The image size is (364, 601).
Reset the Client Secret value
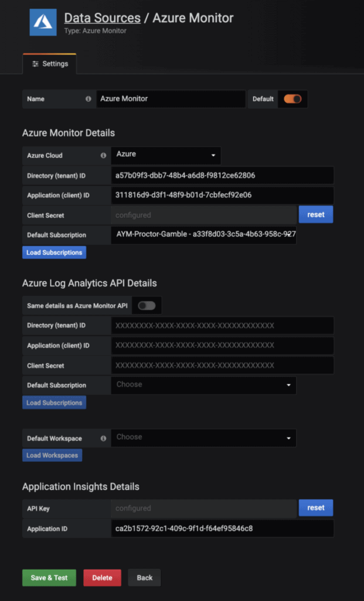pos(316,214)
